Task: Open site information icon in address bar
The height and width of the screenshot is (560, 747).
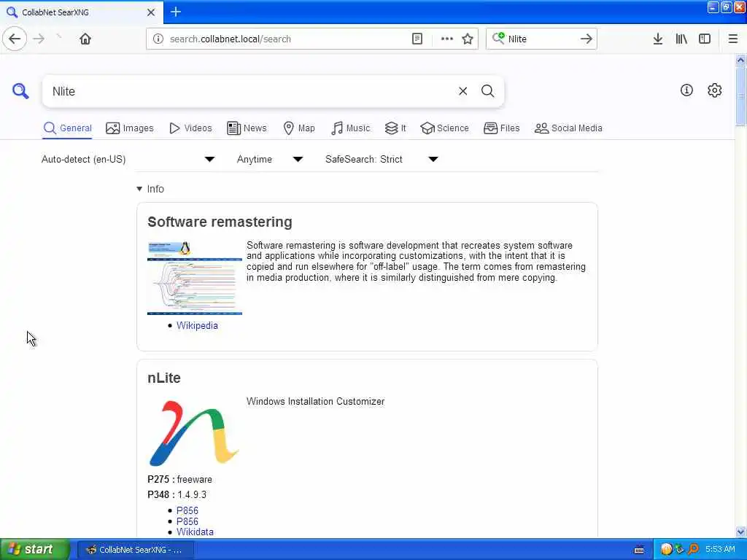Action: point(158,39)
